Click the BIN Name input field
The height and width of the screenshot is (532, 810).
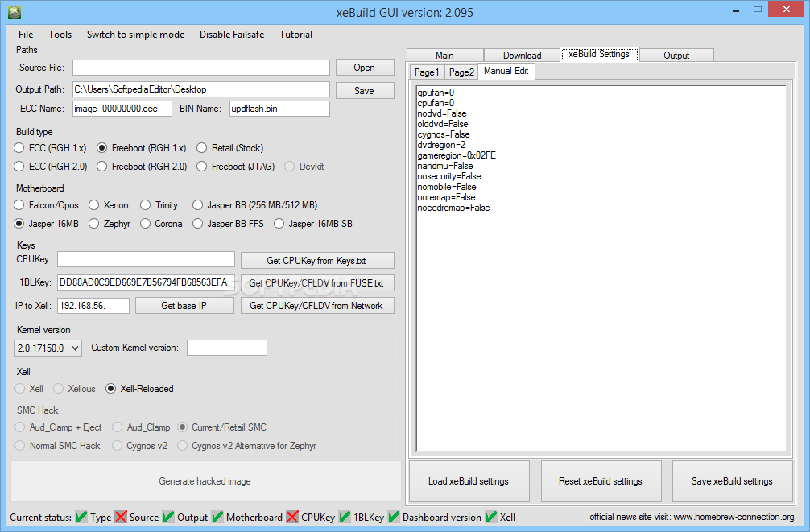pos(279,109)
